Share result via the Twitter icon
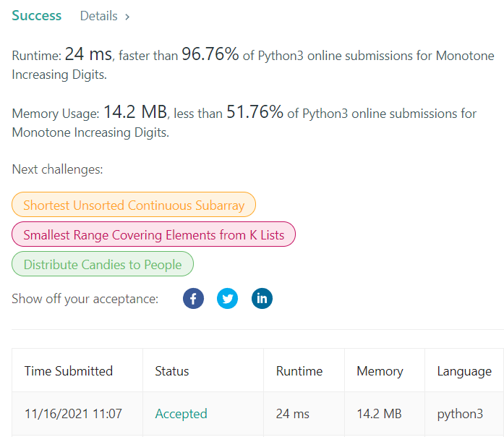Viewport: 504px width, 437px height. (x=227, y=298)
